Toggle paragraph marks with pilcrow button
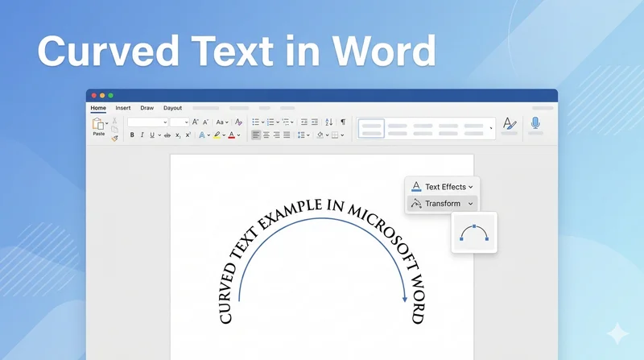The width and height of the screenshot is (644, 360). (x=342, y=122)
